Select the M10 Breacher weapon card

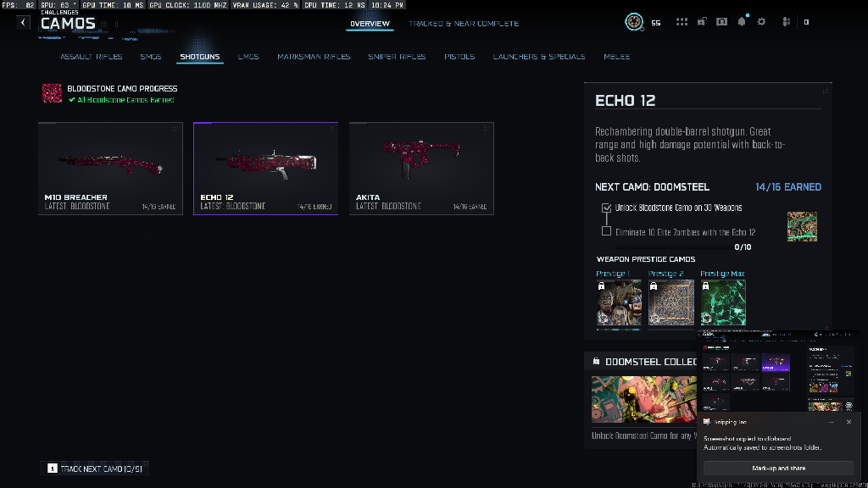(x=110, y=169)
